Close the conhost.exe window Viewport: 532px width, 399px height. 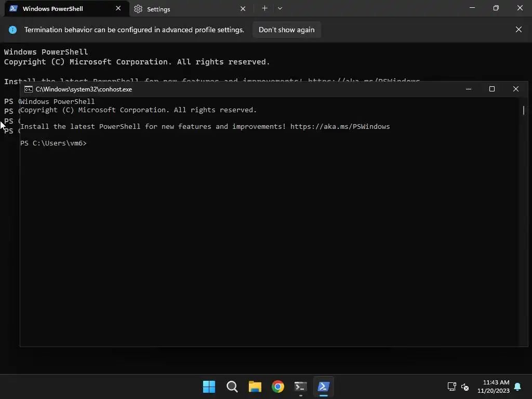(516, 89)
